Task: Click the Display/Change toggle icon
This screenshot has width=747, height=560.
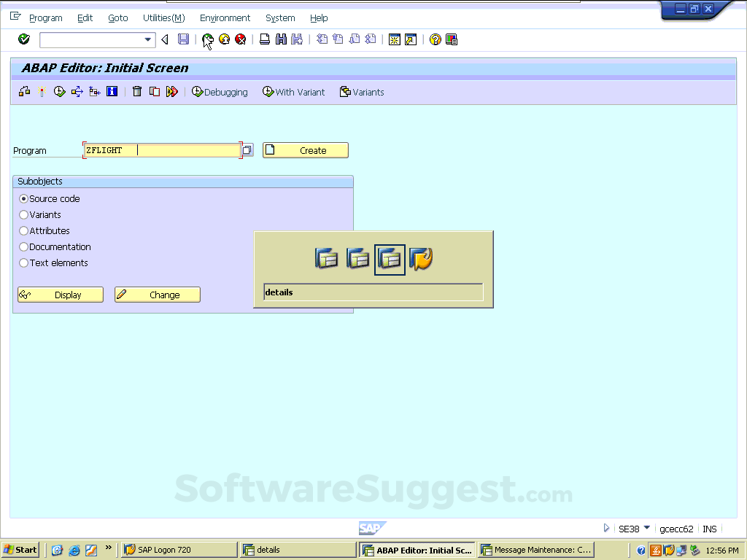Action: [25, 91]
